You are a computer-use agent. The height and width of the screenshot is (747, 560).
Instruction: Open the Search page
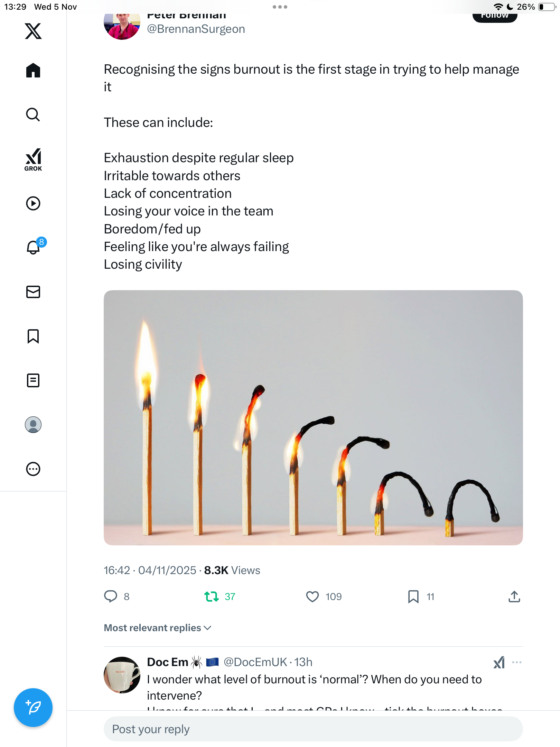(33, 114)
